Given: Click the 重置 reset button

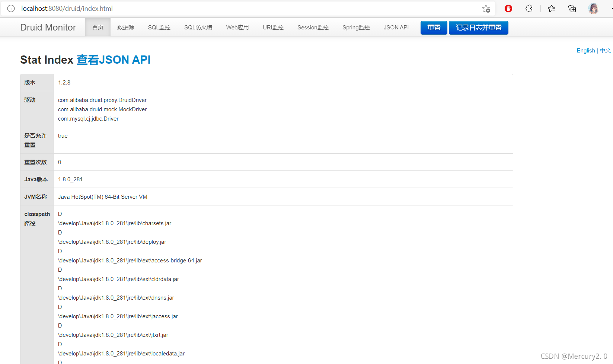Looking at the screenshot, I should (434, 28).
